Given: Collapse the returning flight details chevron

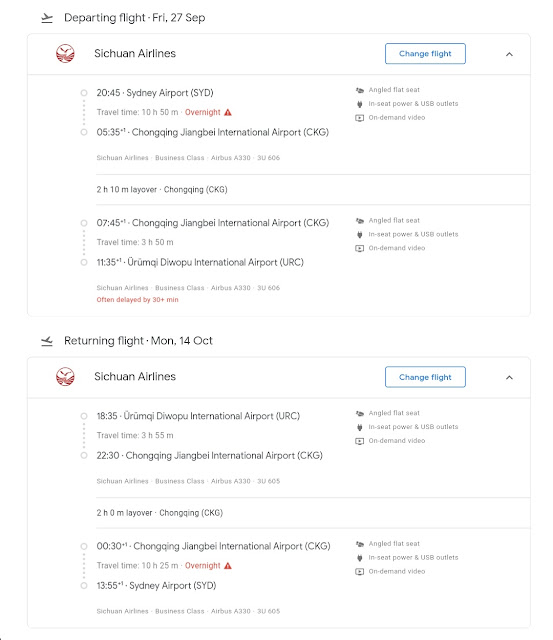Looking at the screenshot, I should [x=509, y=378].
